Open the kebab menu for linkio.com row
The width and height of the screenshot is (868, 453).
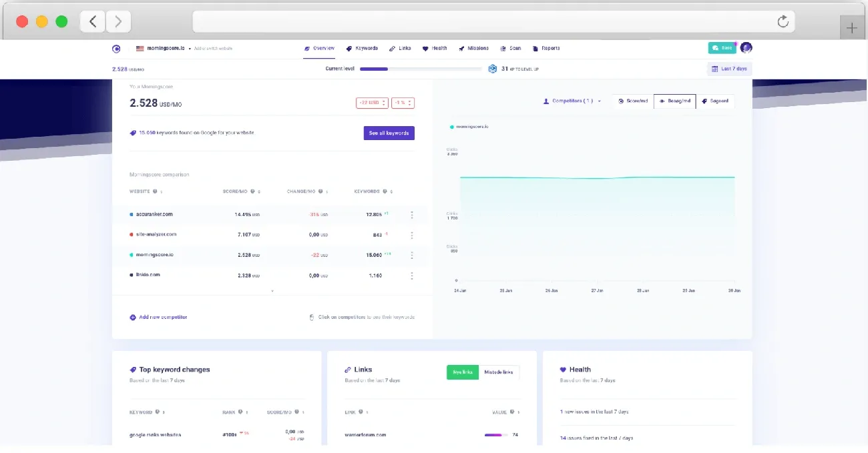(411, 276)
